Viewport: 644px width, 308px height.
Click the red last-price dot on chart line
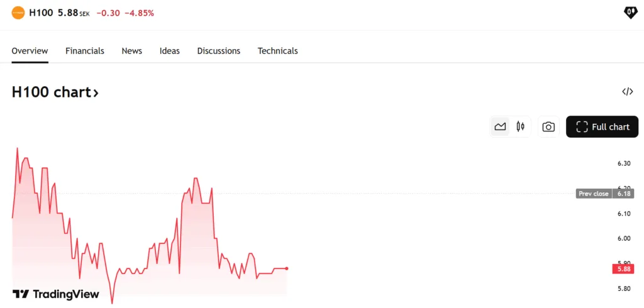[287, 268]
